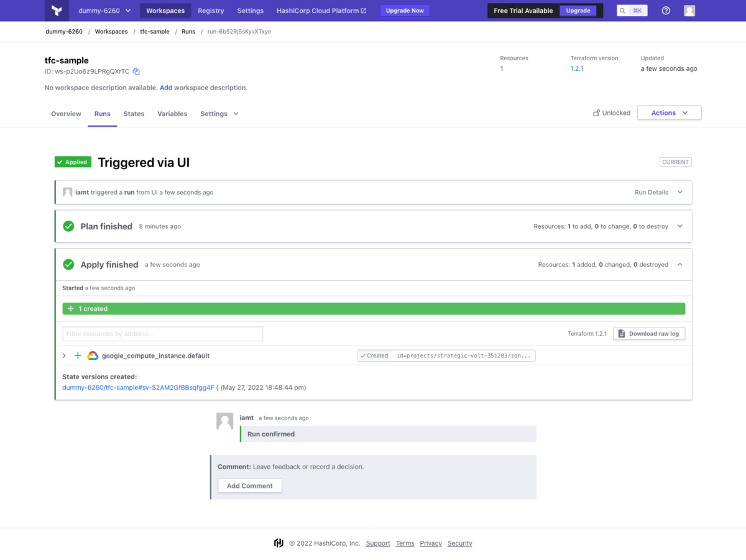Go to the dummy-6260 breadcrumb

64,32
